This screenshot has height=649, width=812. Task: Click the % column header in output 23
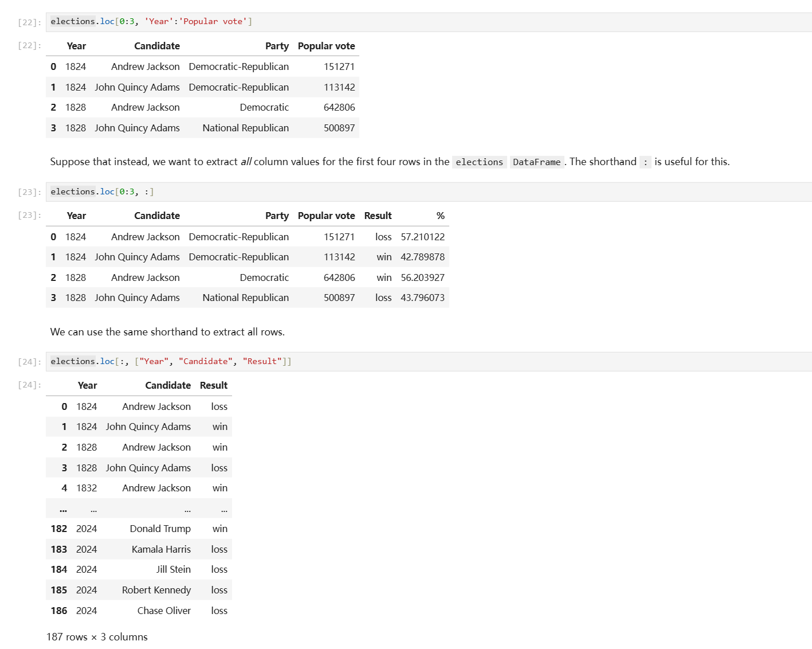pyautogui.click(x=440, y=216)
